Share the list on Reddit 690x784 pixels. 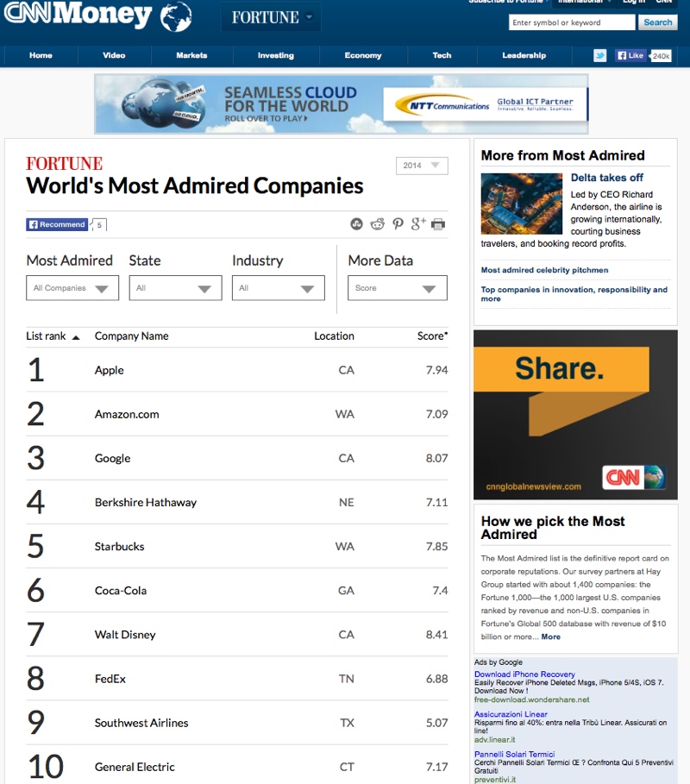point(378,224)
